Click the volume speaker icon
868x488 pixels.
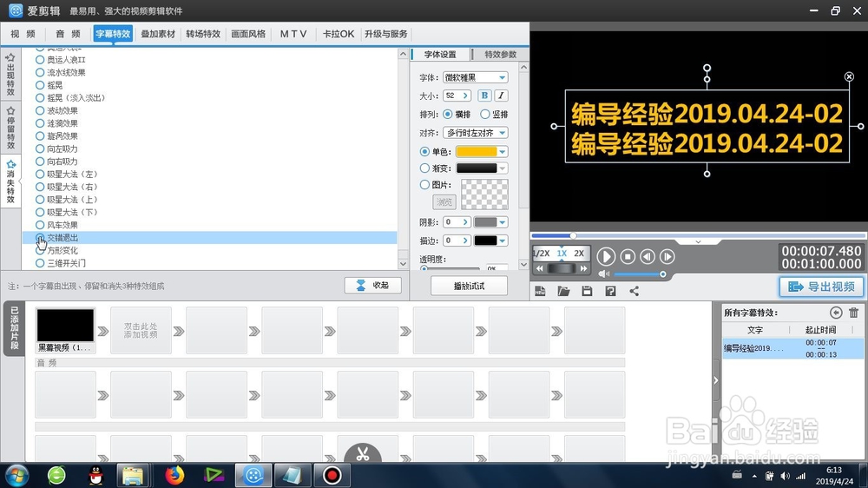point(603,274)
